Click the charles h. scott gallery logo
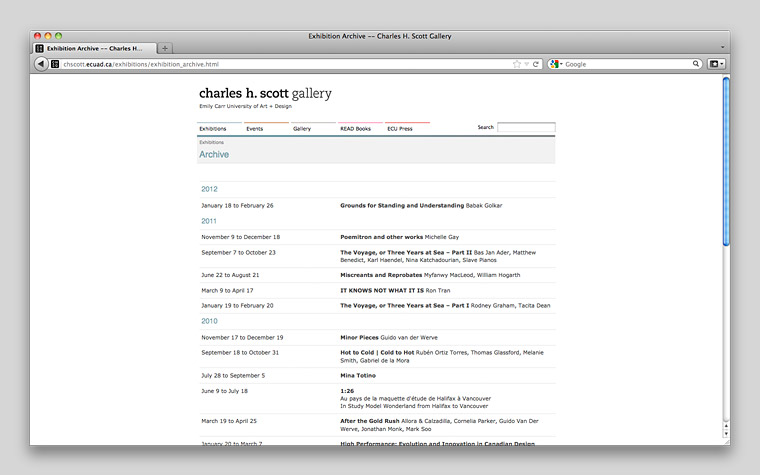This screenshot has width=760, height=475. [x=265, y=94]
